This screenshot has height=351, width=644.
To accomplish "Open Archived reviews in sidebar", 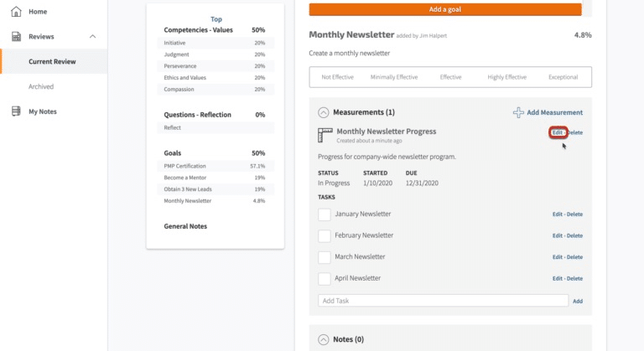I will pos(41,86).
